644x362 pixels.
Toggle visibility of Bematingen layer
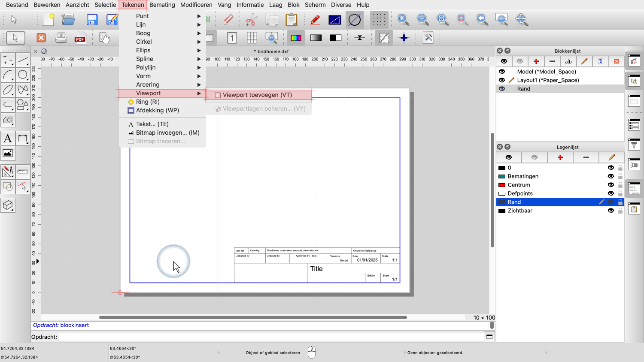click(x=611, y=176)
